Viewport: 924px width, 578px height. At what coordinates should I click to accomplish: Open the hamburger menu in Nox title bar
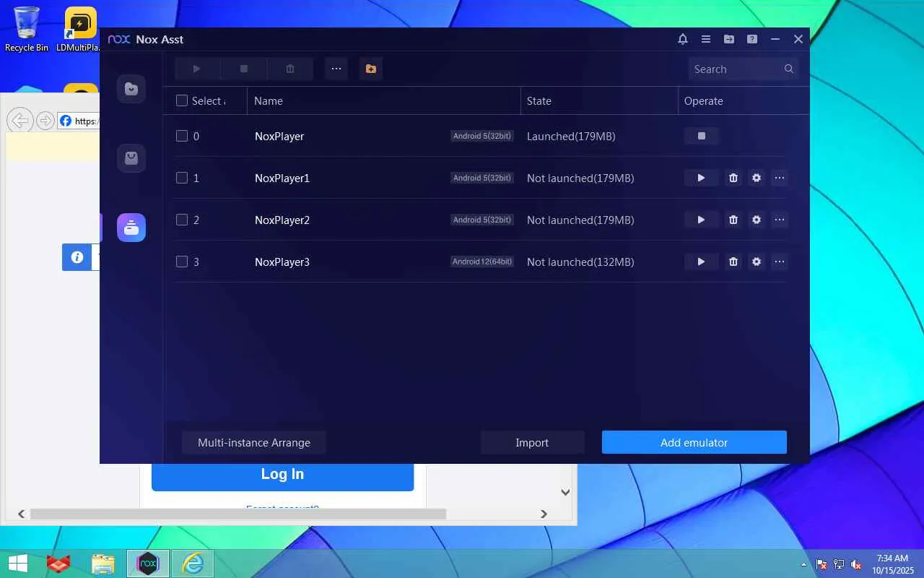pos(706,39)
